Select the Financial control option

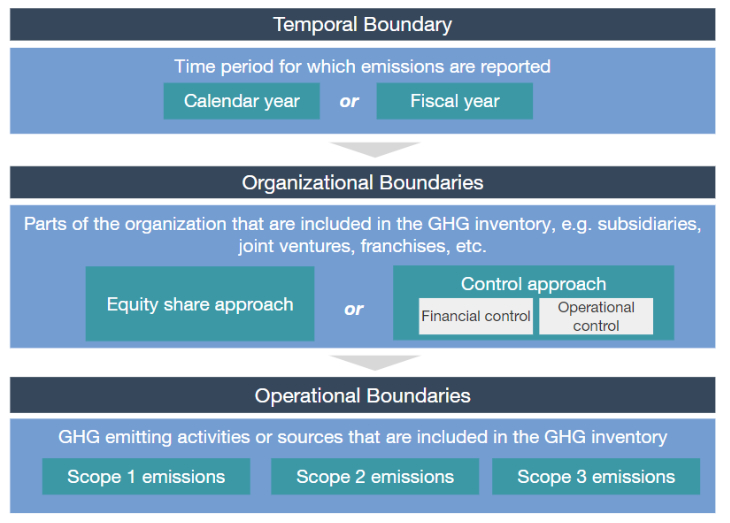(476, 316)
